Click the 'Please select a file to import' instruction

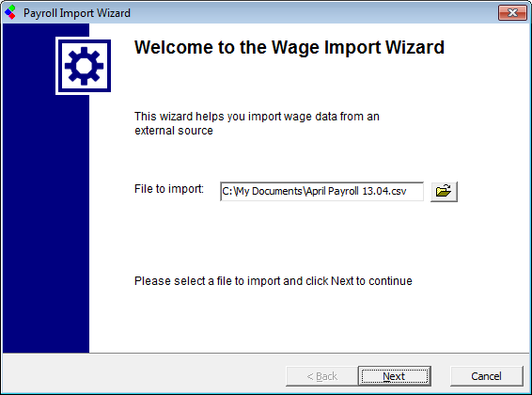click(x=274, y=281)
